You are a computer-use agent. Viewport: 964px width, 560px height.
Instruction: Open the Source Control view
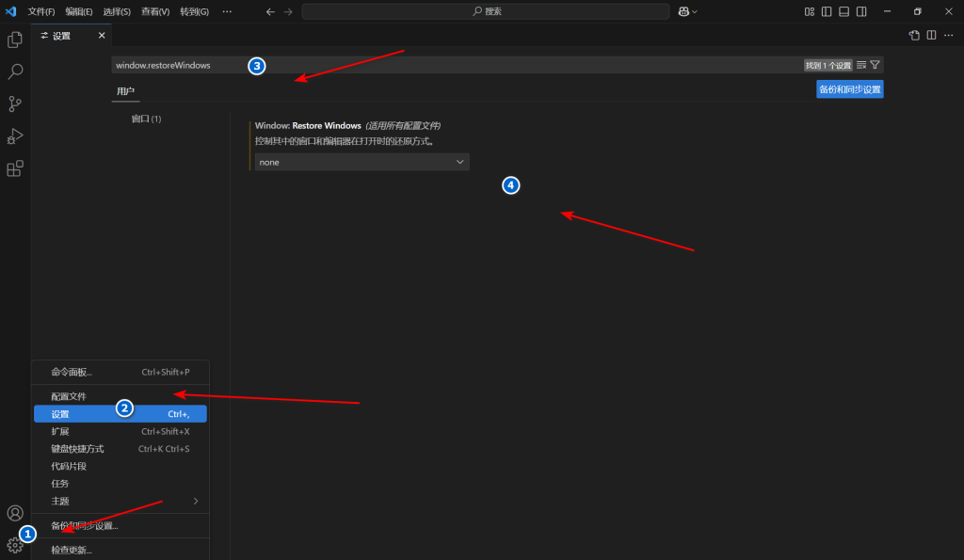click(15, 104)
